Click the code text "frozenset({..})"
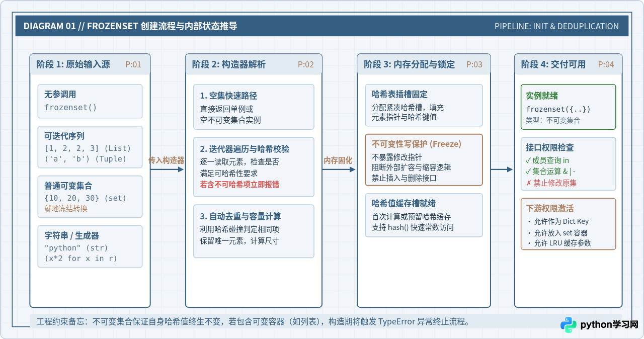Screen dimensions: 644x339 coord(558,109)
